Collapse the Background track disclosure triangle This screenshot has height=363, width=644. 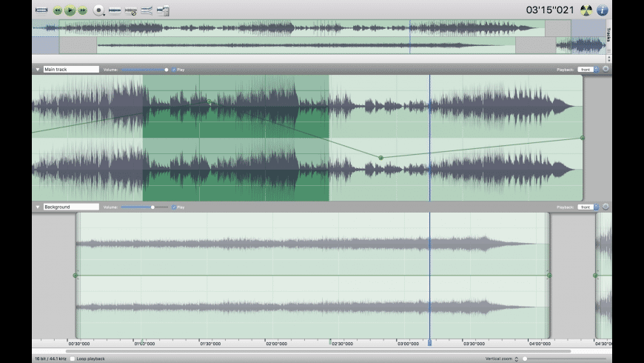pos(38,207)
